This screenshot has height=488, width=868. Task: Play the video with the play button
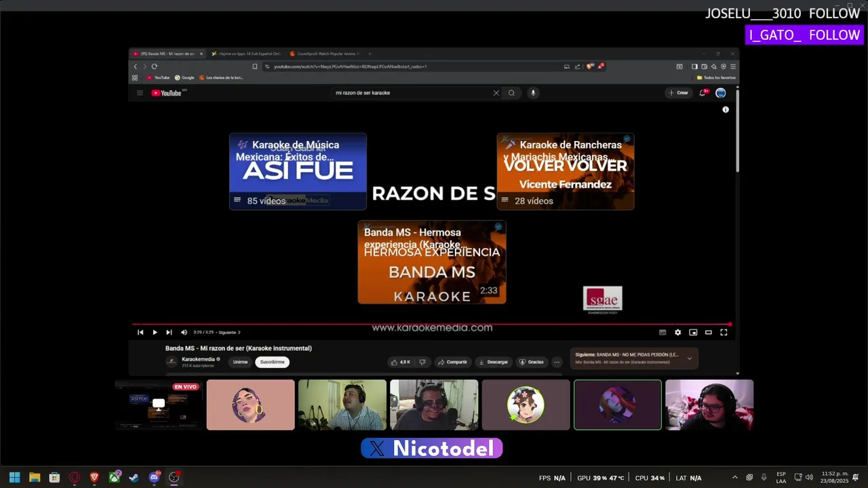point(155,332)
